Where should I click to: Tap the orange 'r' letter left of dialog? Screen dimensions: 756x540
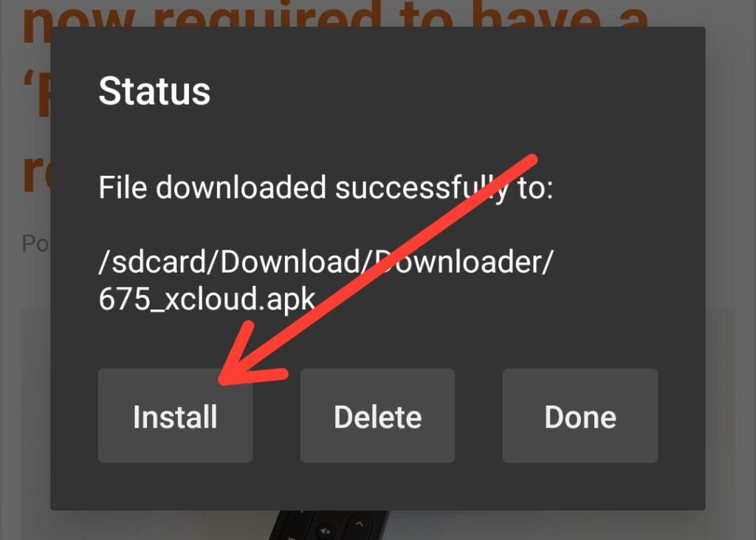pyautogui.click(x=37, y=174)
